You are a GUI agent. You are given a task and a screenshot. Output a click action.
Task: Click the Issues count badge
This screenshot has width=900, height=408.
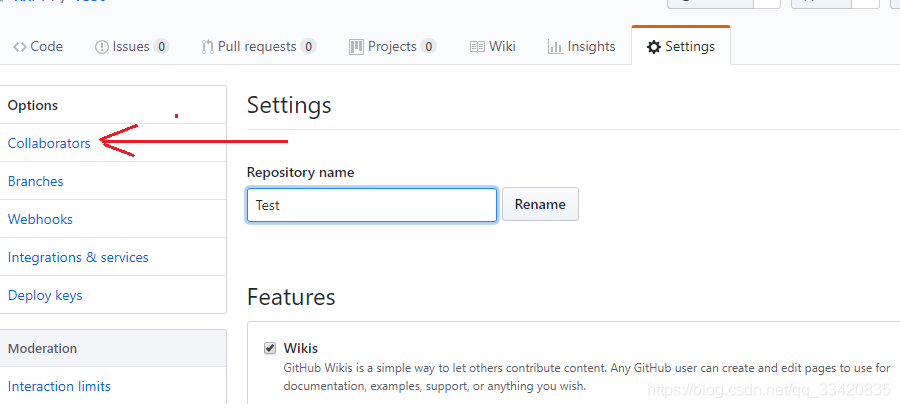click(161, 46)
